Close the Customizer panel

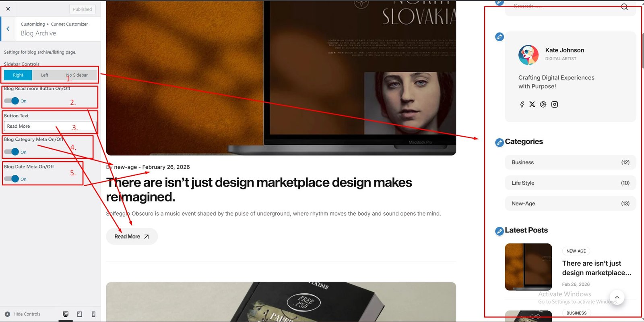tap(8, 9)
